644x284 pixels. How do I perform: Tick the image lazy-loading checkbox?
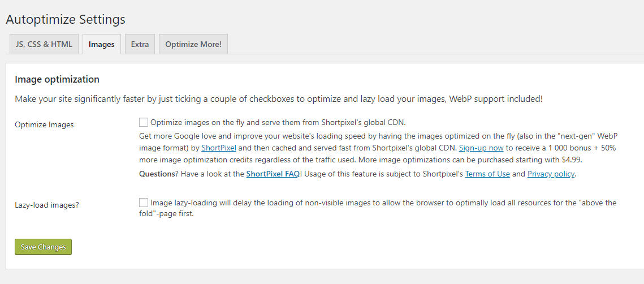click(x=144, y=203)
